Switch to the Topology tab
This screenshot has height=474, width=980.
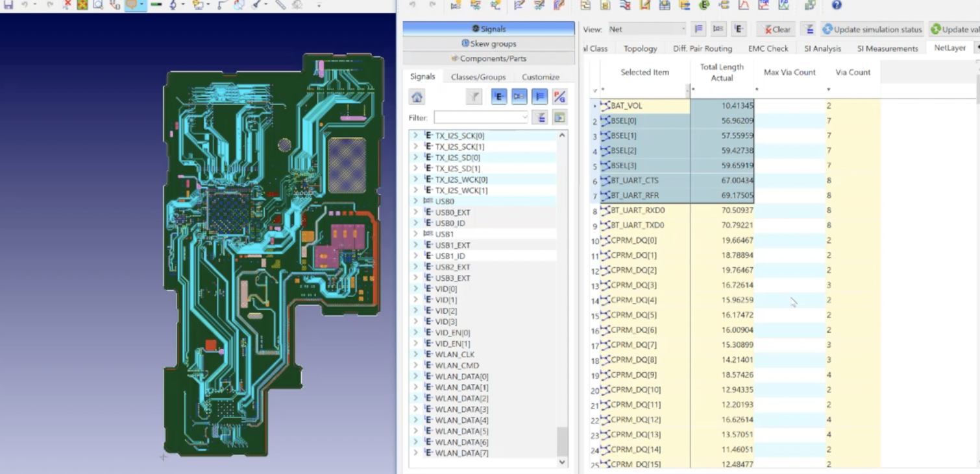coord(641,49)
